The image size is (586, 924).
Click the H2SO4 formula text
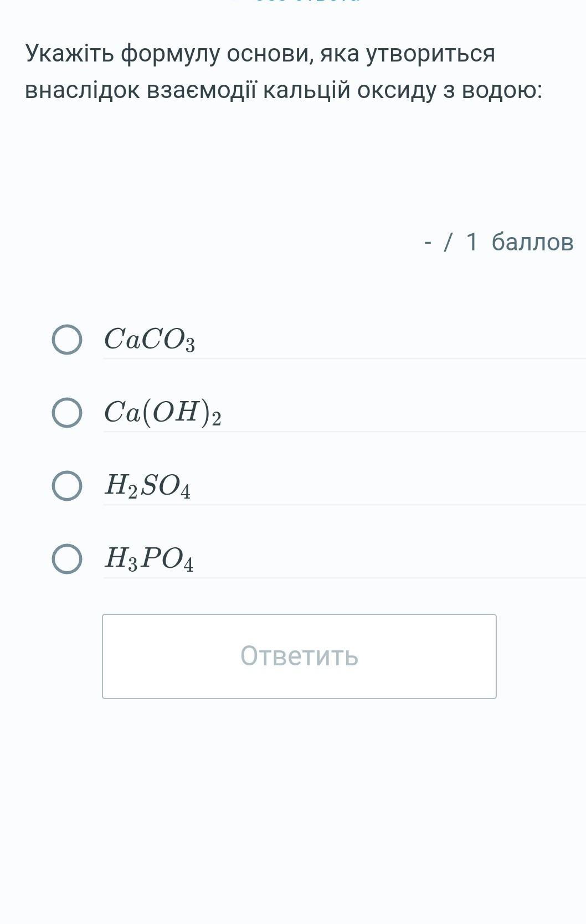(148, 486)
